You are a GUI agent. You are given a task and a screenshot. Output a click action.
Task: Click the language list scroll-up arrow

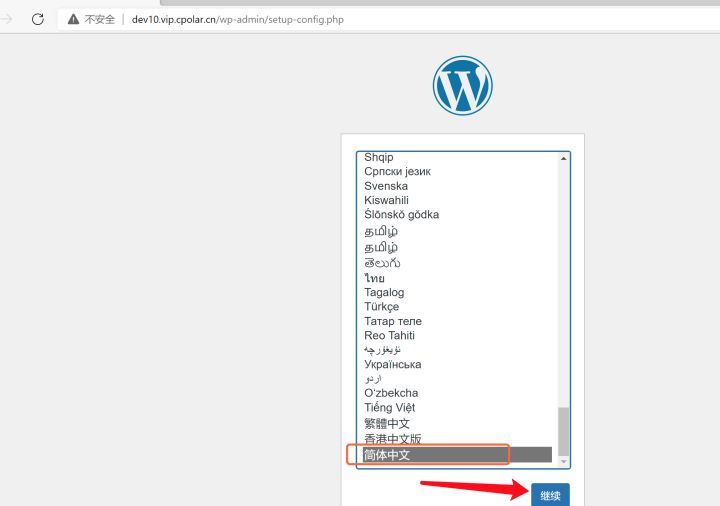coord(563,158)
